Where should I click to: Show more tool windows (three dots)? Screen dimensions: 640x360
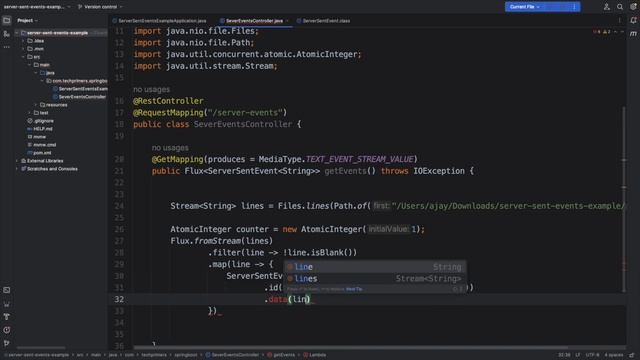point(7,47)
